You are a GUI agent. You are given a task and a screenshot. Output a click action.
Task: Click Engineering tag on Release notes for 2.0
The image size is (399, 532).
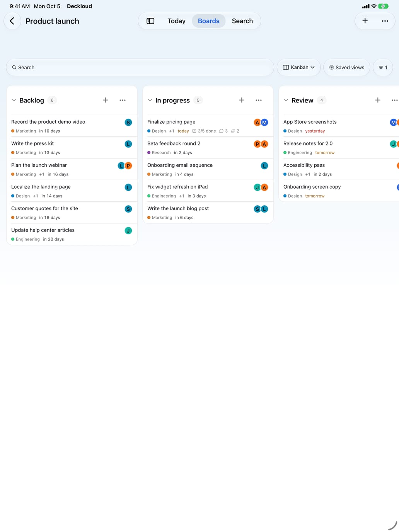(298, 153)
